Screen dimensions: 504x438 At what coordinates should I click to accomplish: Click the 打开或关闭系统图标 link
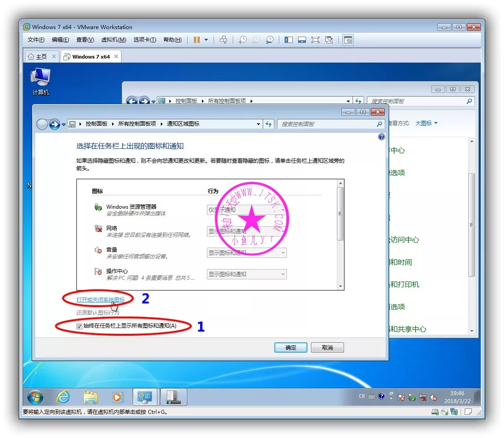[101, 299]
